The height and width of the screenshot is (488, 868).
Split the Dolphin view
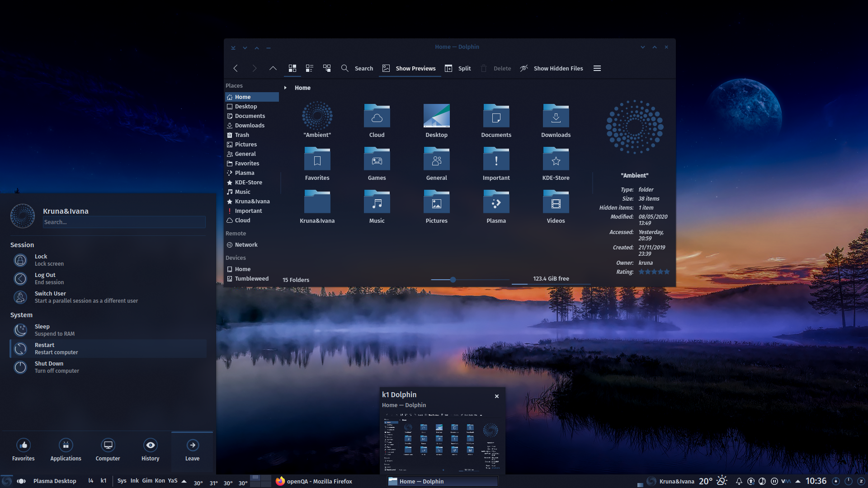coord(458,68)
